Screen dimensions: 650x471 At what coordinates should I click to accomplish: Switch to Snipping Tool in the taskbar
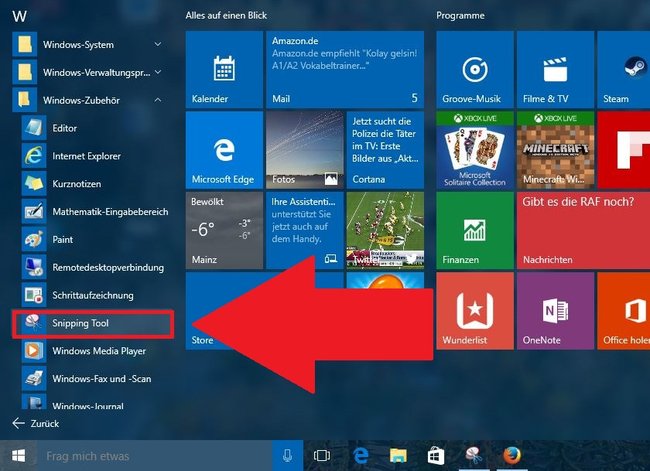point(473,456)
